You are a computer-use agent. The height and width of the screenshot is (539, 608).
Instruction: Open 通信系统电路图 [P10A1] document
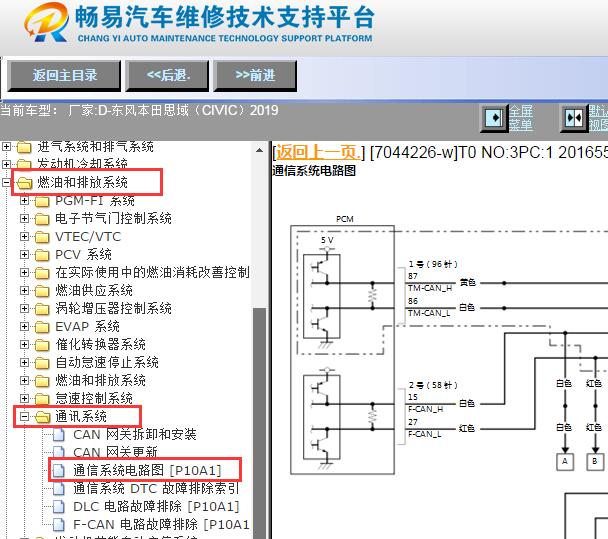pyautogui.click(x=147, y=470)
